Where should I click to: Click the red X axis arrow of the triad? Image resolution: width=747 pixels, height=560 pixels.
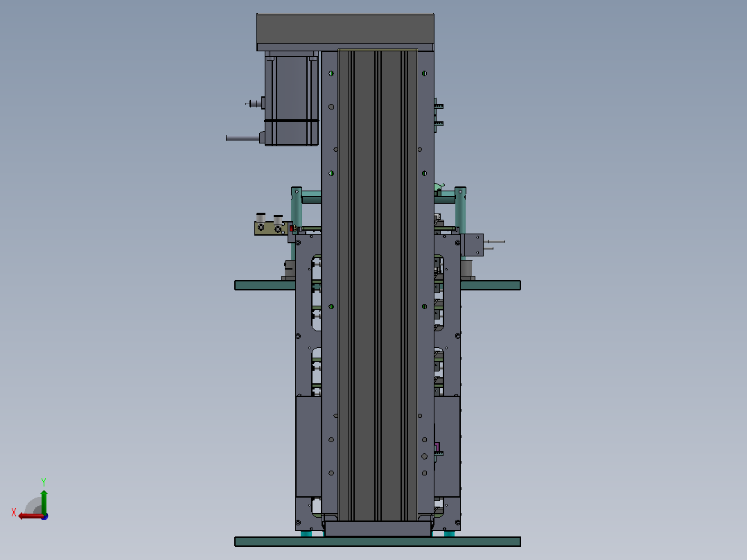click(x=31, y=516)
